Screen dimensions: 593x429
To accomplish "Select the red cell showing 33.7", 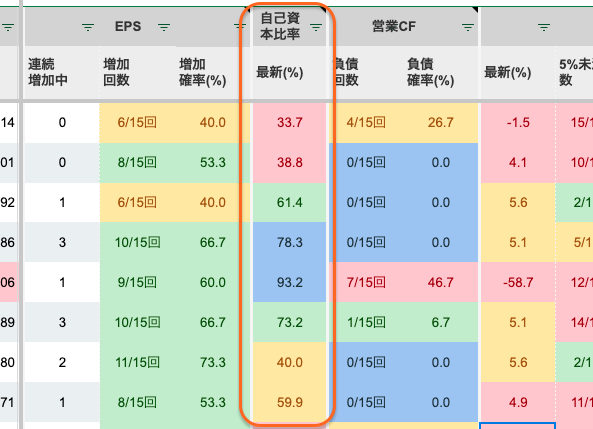I will [x=289, y=123].
